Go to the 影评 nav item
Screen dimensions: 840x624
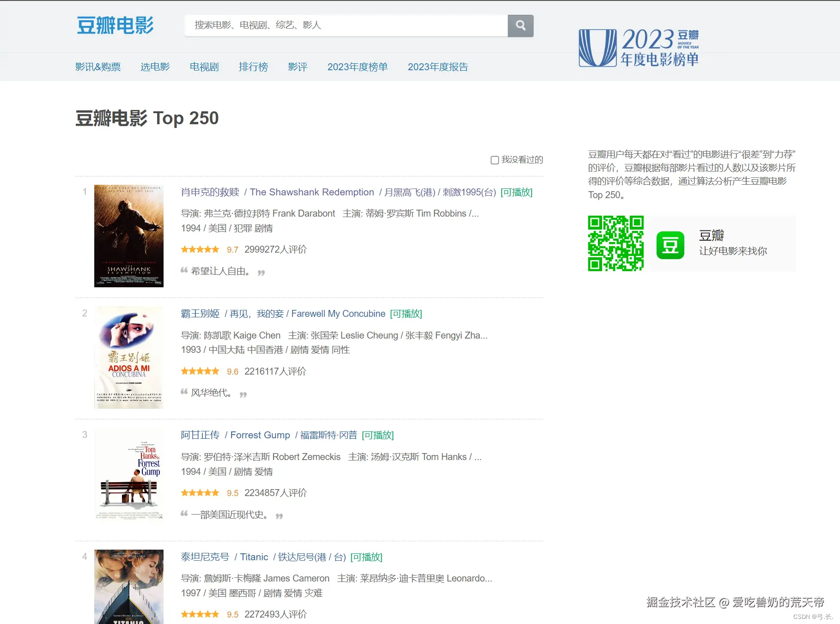pyautogui.click(x=298, y=67)
